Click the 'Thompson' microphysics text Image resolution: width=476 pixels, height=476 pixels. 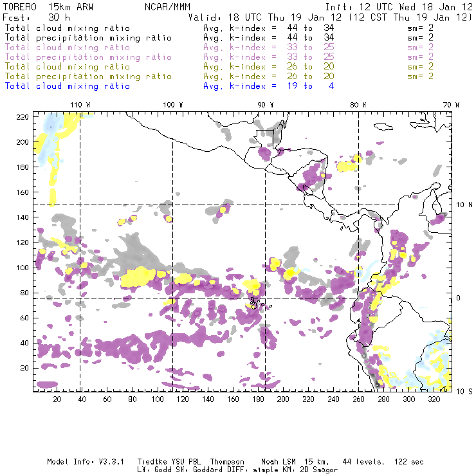coord(227,462)
